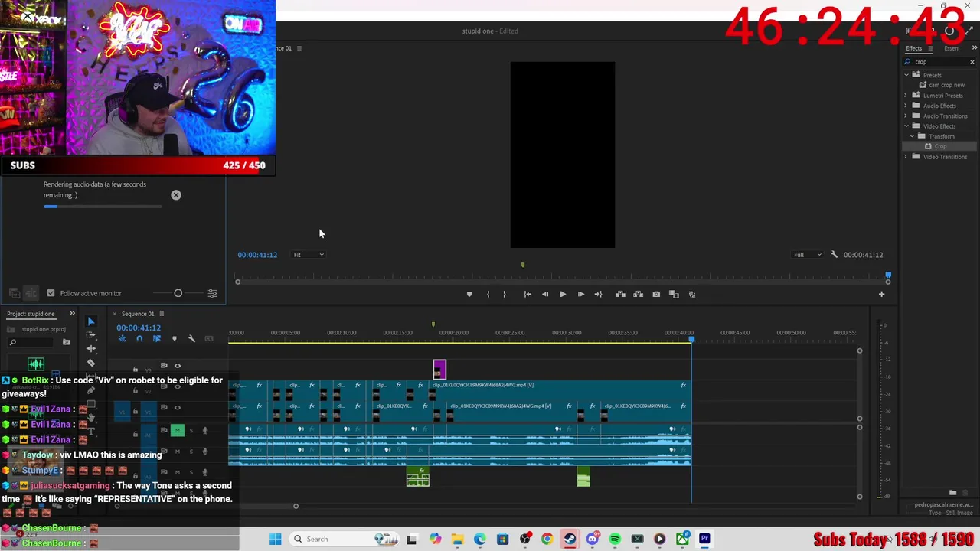Toggle Snap in timeline
The image size is (980, 551).
click(139, 338)
